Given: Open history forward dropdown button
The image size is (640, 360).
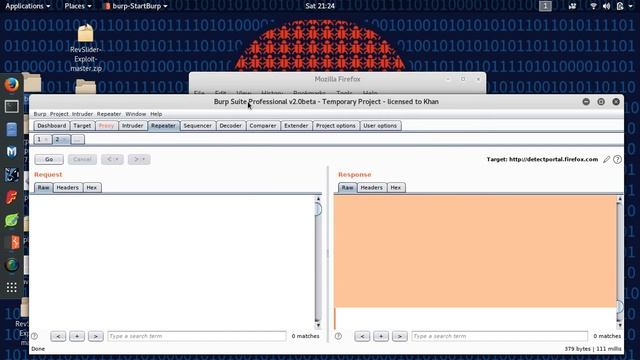Looking at the screenshot, I should [x=139, y=159].
